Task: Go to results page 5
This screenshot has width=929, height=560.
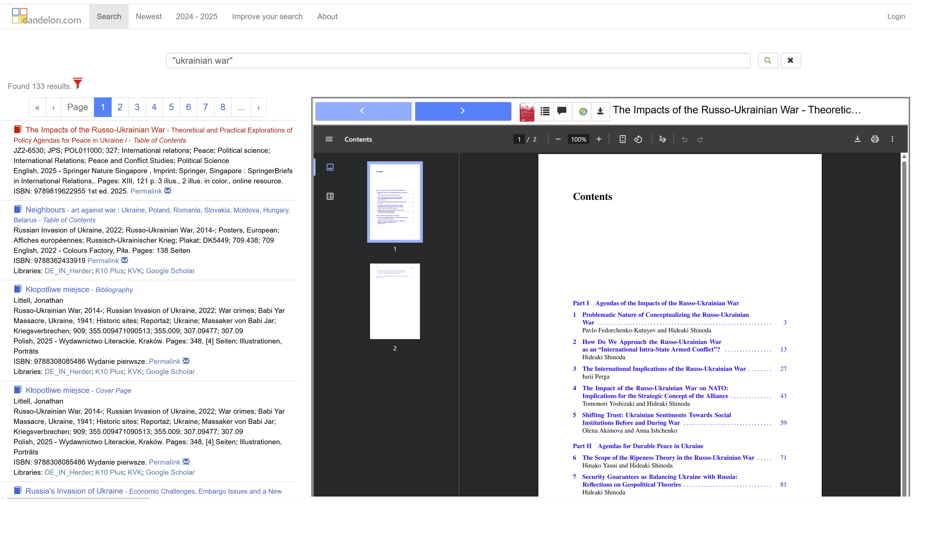Action: (x=171, y=107)
